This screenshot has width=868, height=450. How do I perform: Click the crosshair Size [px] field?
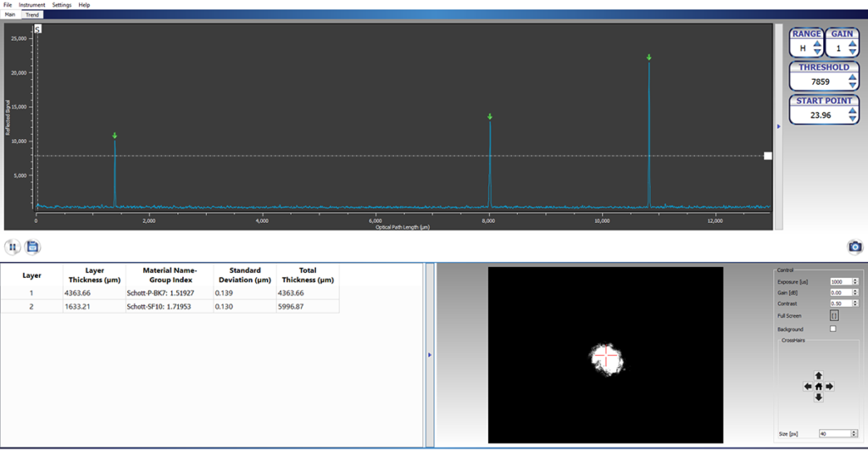pos(835,433)
